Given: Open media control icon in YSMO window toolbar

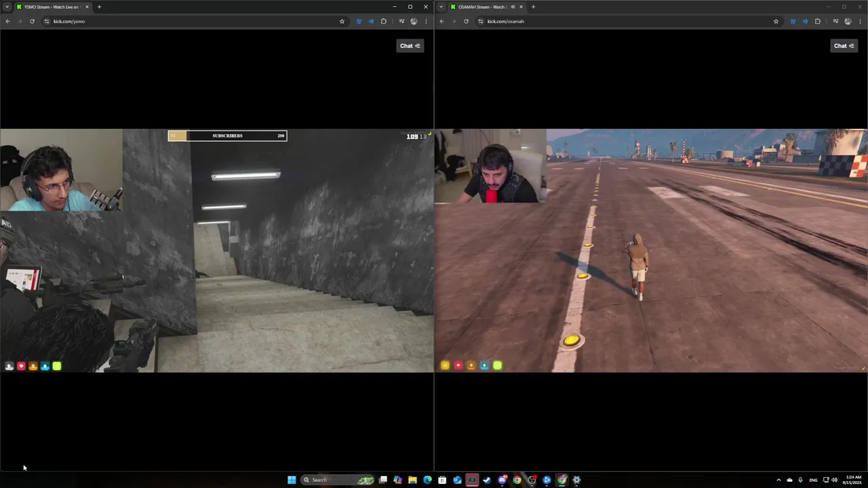Looking at the screenshot, I should (x=401, y=21).
